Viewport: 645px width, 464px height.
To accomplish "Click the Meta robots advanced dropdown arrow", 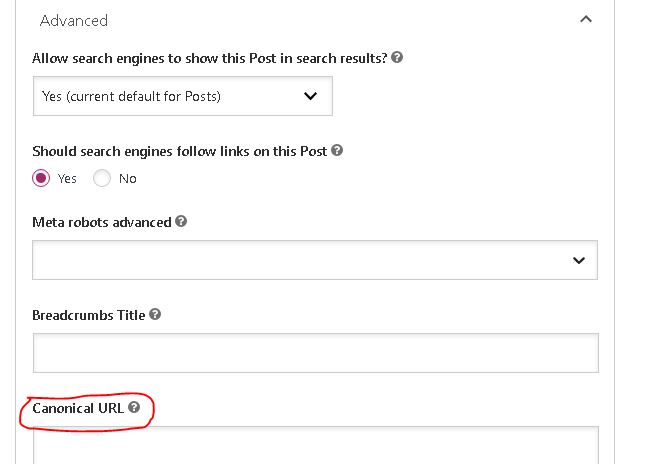I will pos(579,260).
